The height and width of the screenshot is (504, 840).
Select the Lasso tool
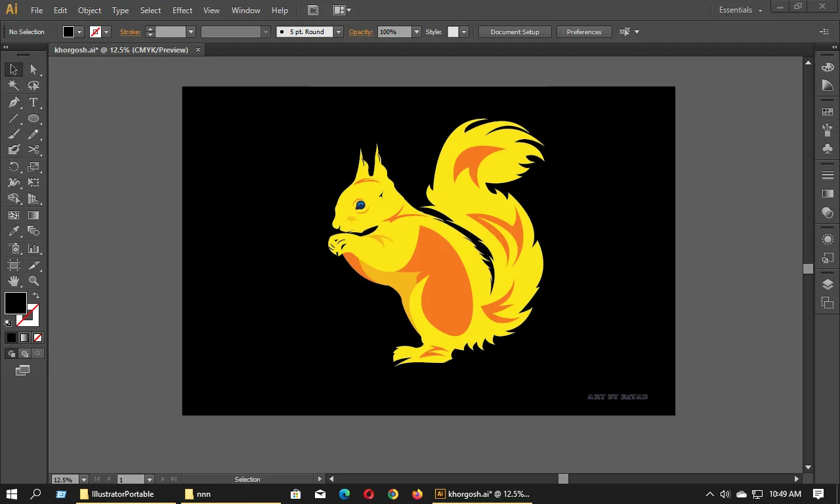point(33,85)
